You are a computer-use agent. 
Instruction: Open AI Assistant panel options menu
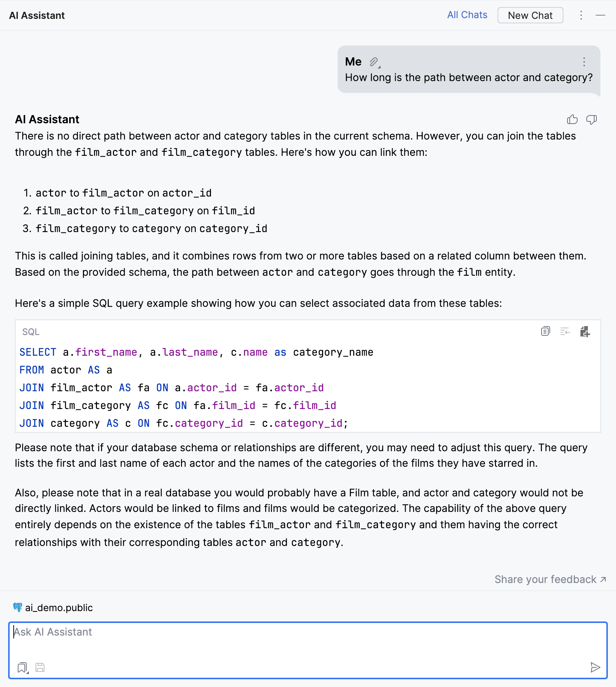581,15
